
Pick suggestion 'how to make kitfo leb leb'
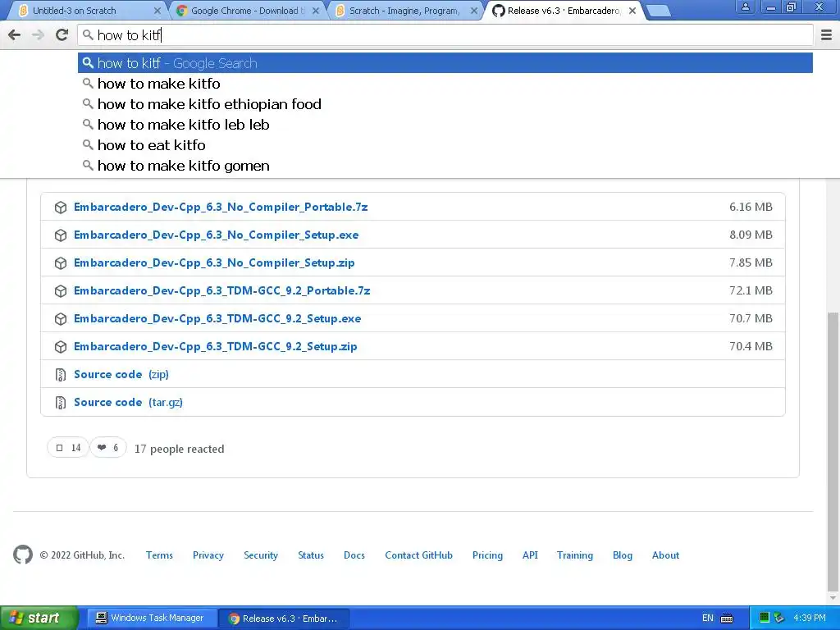(x=445, y=125)
